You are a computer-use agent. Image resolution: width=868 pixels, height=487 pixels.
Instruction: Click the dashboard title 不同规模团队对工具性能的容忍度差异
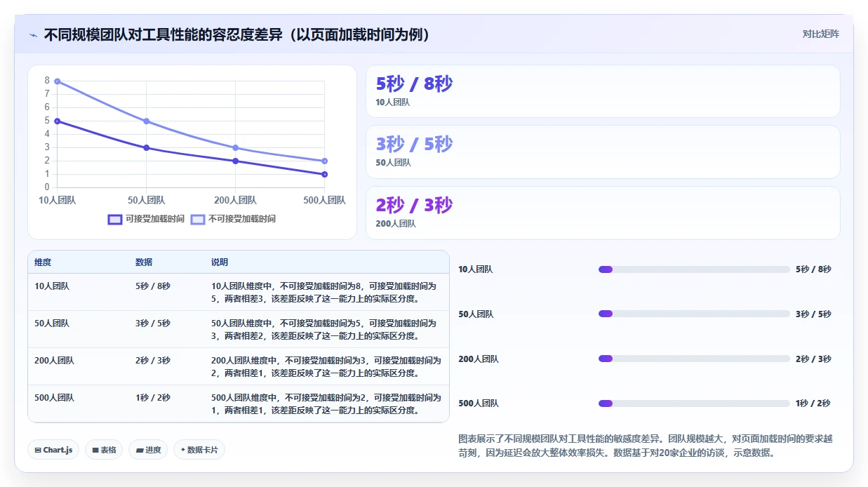pyautogui.click(x=237, y=34)
